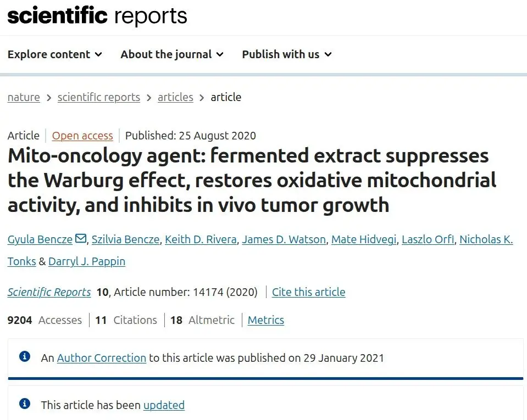This screenshot has height=420, width=527.
Task: Click the info icon beside Author Correction notice
Action: [x=25, y=356]
